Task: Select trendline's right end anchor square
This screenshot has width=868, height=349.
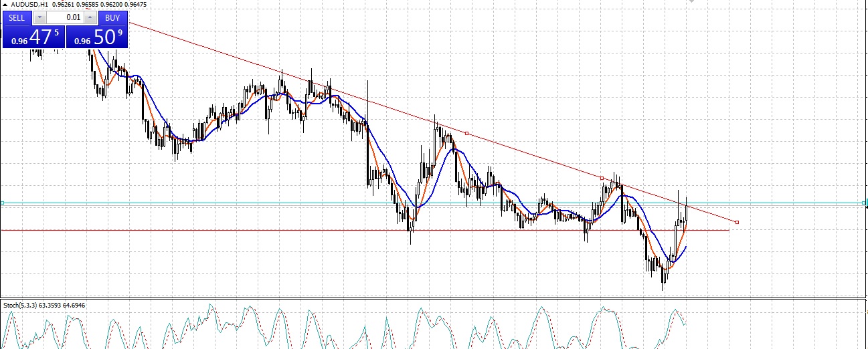Action: (x=737, y=222)
